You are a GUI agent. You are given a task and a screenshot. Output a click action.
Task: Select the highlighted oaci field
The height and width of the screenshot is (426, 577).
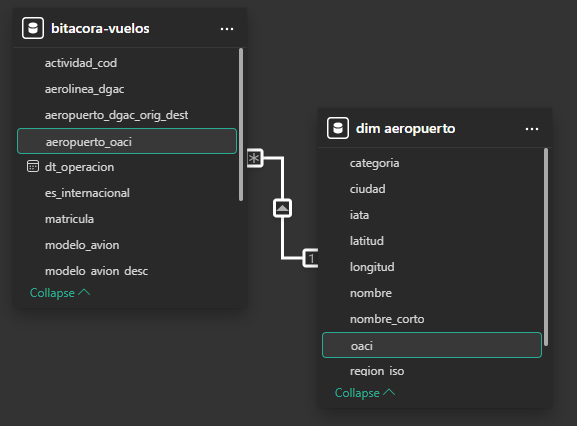click(x=432, y=345)
